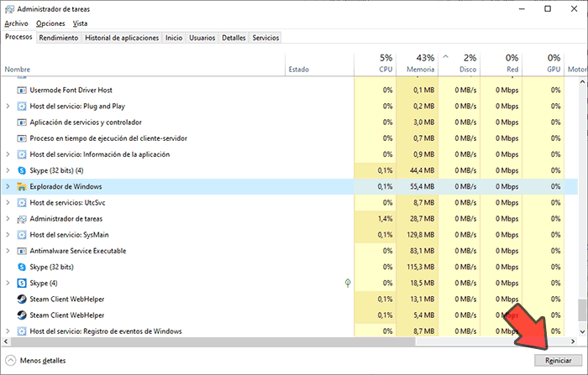
Task: Click icon of Steam WebHelper using 13,1 MB
Action: 21,299
